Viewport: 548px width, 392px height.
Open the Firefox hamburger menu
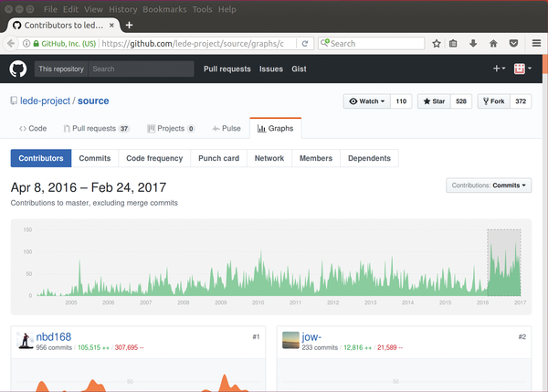point(536,43)
